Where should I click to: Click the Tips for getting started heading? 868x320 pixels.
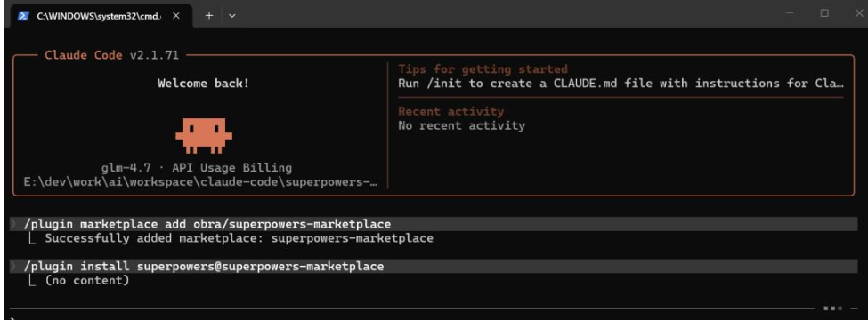click(483, 69)
